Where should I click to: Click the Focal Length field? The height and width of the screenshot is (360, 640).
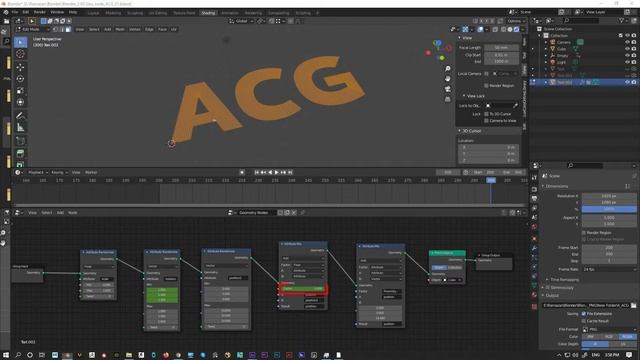pyautogui.click(x=501, y=48)
